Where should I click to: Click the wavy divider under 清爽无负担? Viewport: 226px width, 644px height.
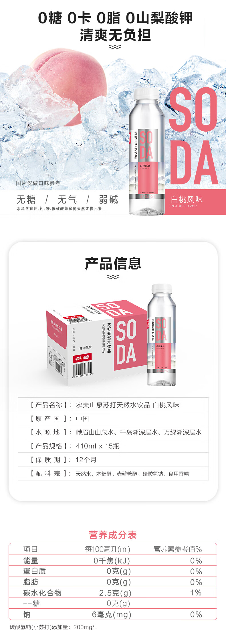(115, 47)
